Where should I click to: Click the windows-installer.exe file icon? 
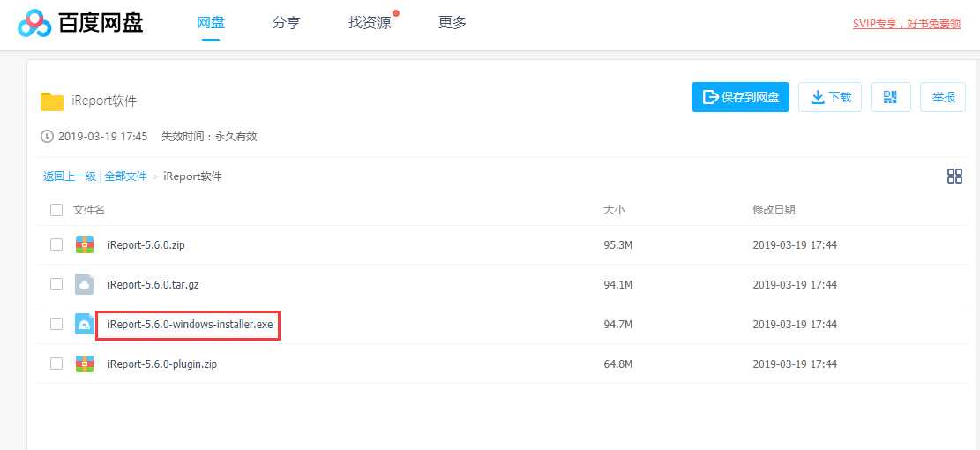(85, 324)
